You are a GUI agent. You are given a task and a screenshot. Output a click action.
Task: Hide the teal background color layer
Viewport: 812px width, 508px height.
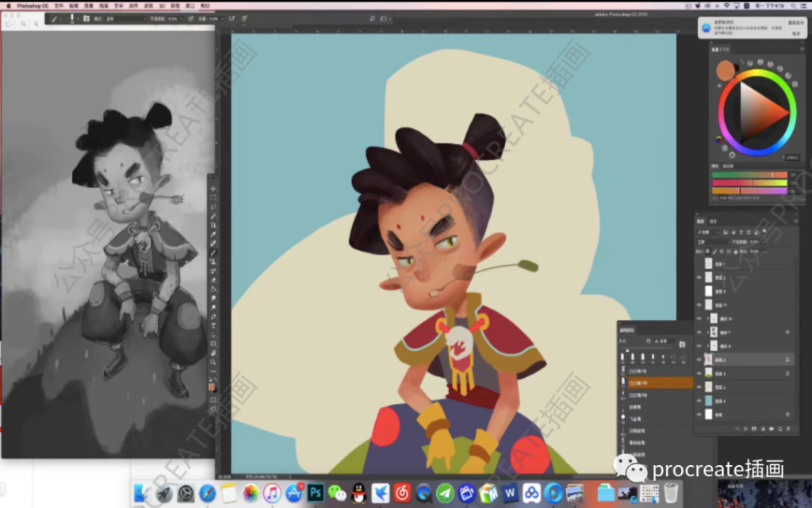699,401
